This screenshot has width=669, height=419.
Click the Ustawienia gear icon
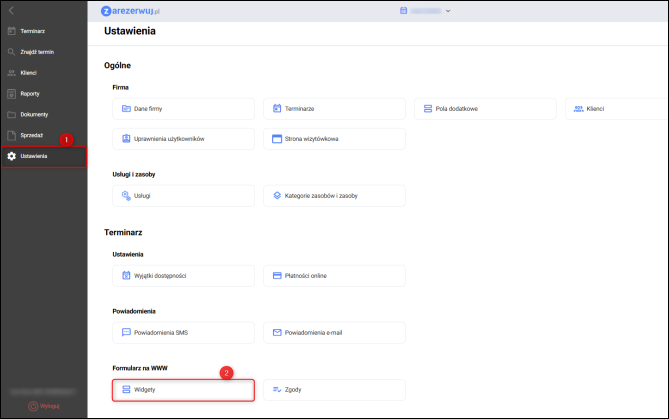tap(11, 156)
